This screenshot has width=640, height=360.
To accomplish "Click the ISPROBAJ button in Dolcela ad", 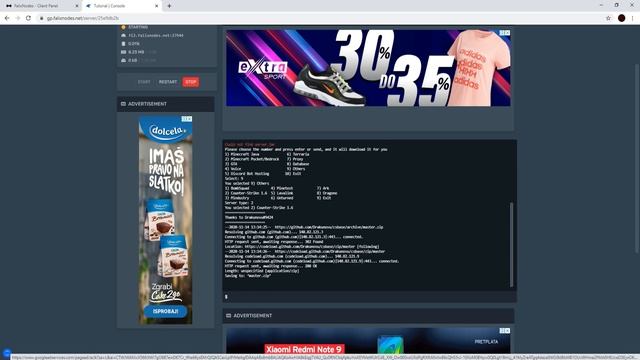I will click(x=165, y=311).
